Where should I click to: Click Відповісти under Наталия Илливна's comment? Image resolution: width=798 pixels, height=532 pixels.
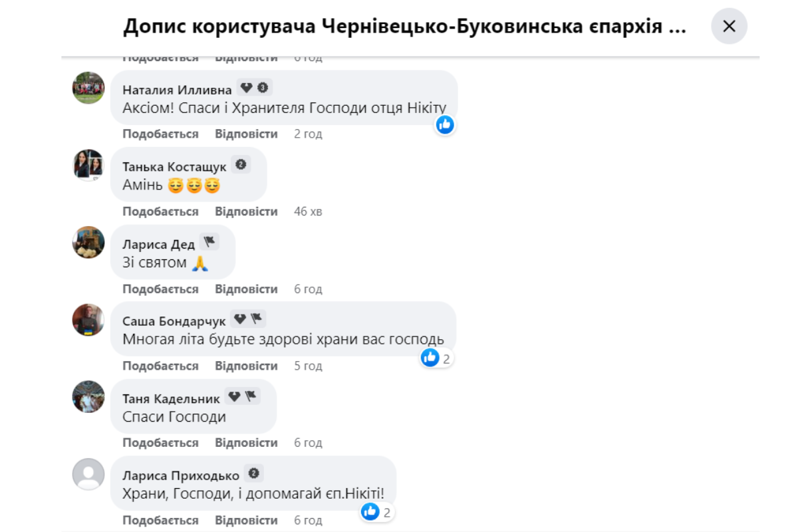pos(246,133)
